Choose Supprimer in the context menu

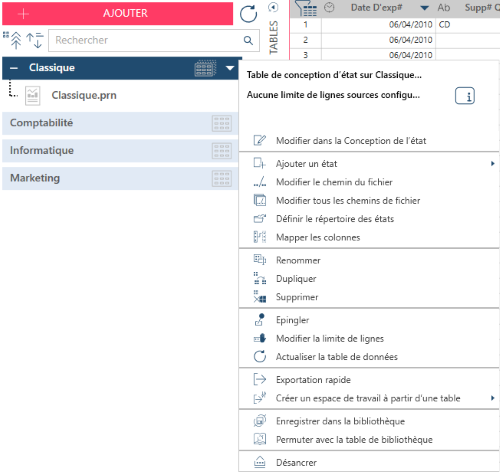click(369, 297)
